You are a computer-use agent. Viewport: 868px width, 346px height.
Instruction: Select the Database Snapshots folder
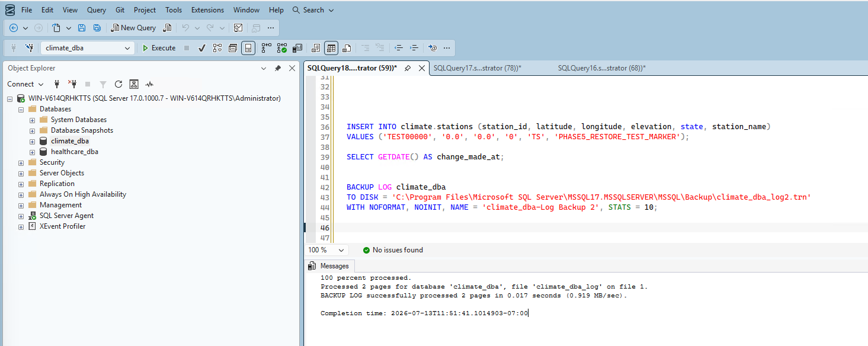82,130
